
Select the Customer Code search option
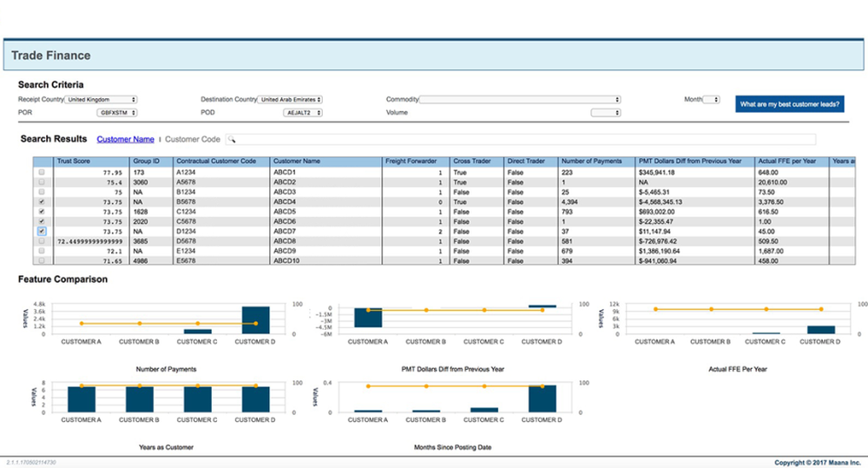193,139
